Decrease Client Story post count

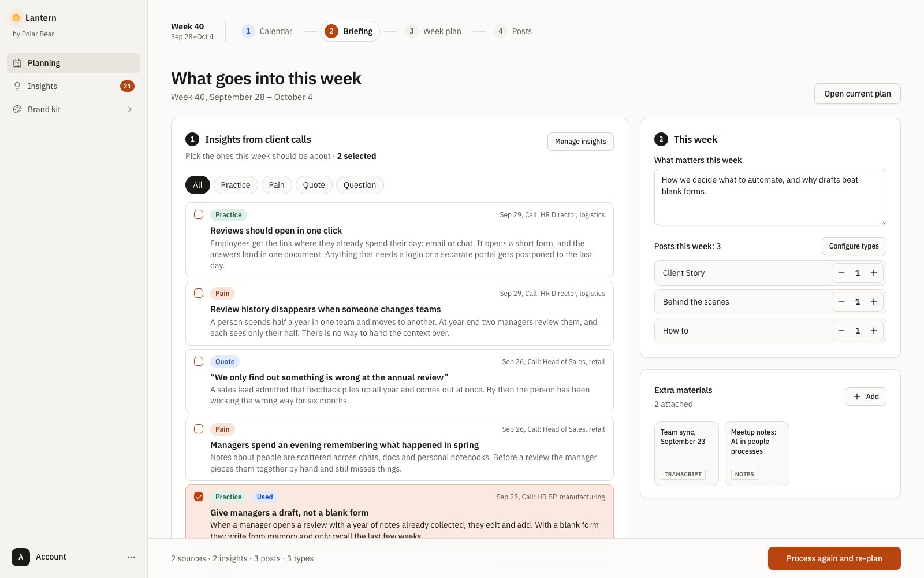tap(841, 273)
